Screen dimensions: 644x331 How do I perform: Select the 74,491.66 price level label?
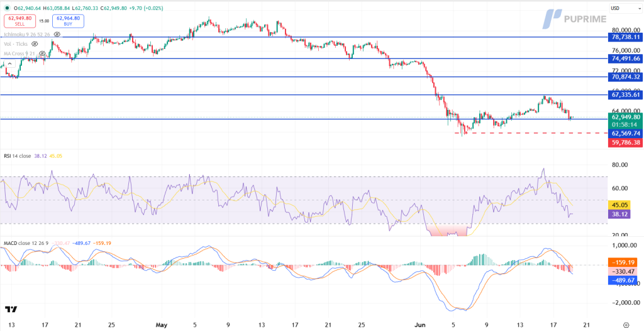tap(626, 58)
